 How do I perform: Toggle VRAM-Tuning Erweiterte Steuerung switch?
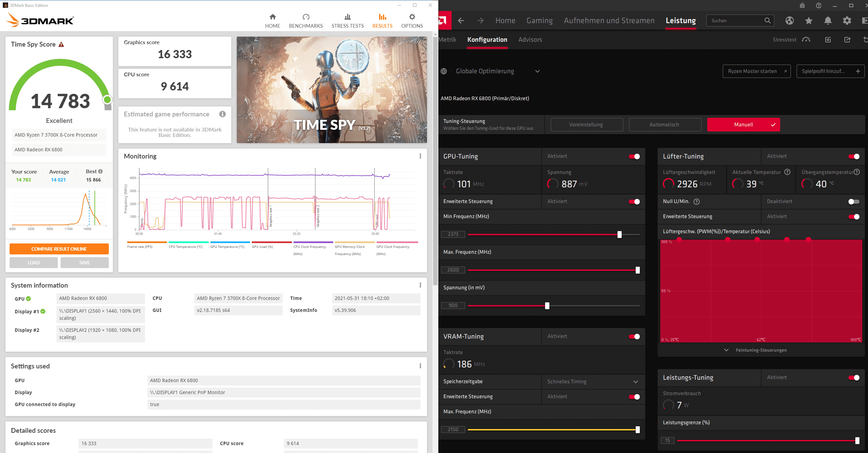pyautogui.click(x=634, y=397)
